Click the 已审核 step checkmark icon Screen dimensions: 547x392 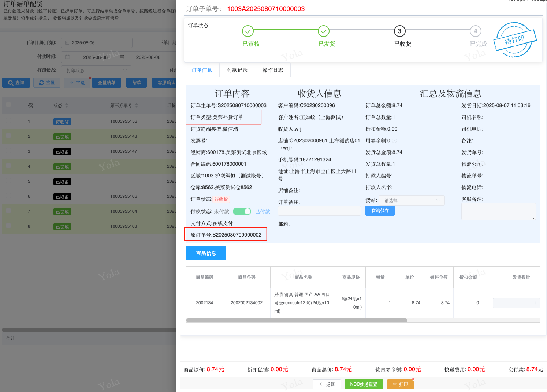click(x=248, y=31)
